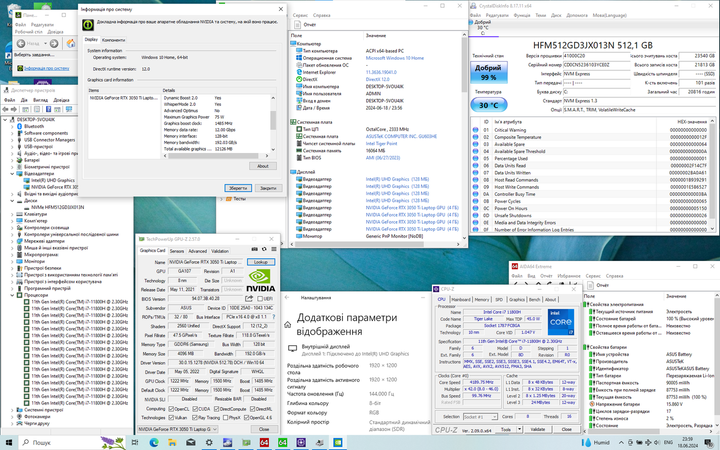720x450 pixels.
Task: Click the Mail taskbar icon
Action: pos(191,443)
